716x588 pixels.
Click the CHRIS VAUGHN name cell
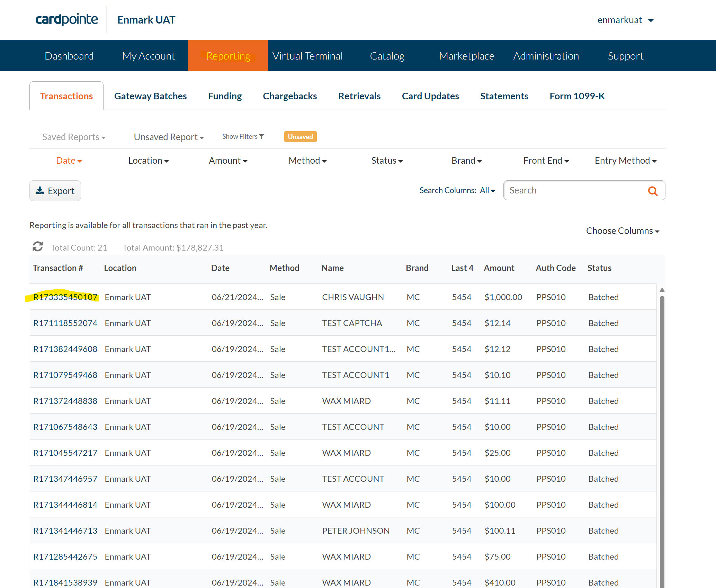click(x=353, y=297)
